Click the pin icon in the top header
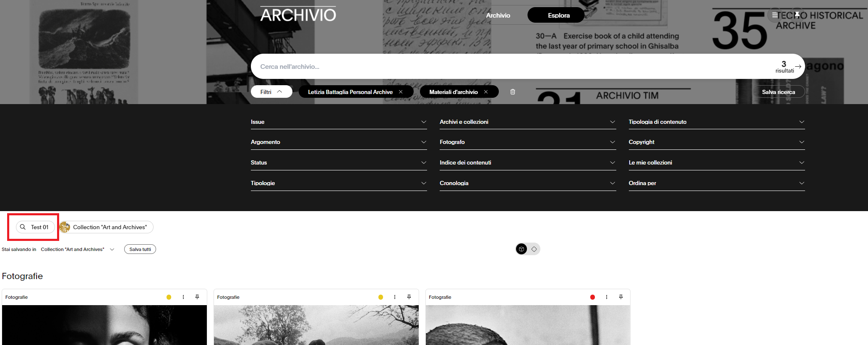Viewport: 868px width, 345px height. tap(797, 15)
